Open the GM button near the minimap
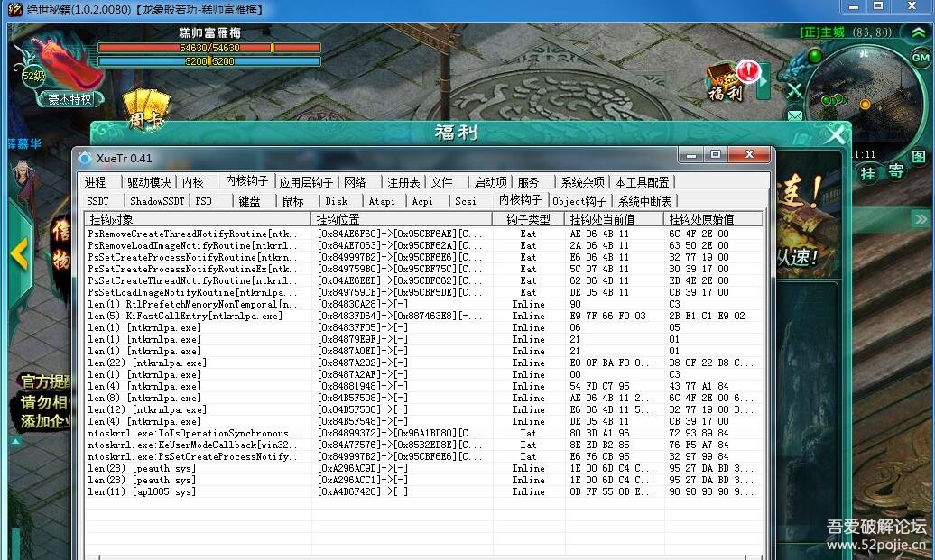This screenshot has height=560, width=935. 921,58
